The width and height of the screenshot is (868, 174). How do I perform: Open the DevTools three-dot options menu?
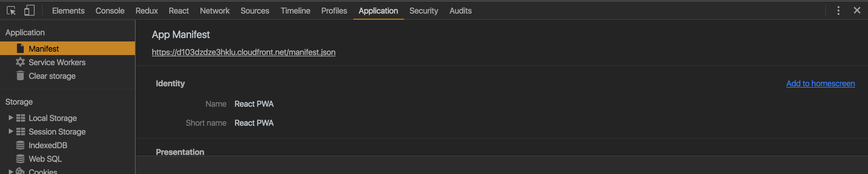click(838, 11)
